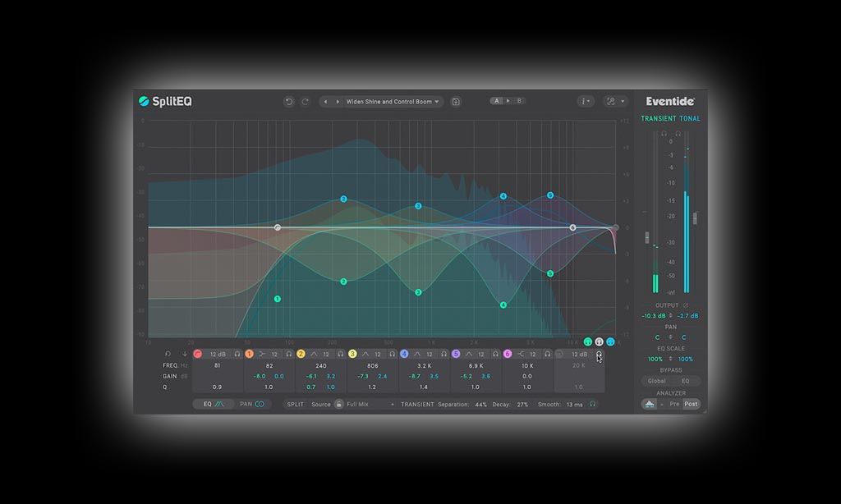
Task: Go to the previous preset
Action: tap(325, 101)
